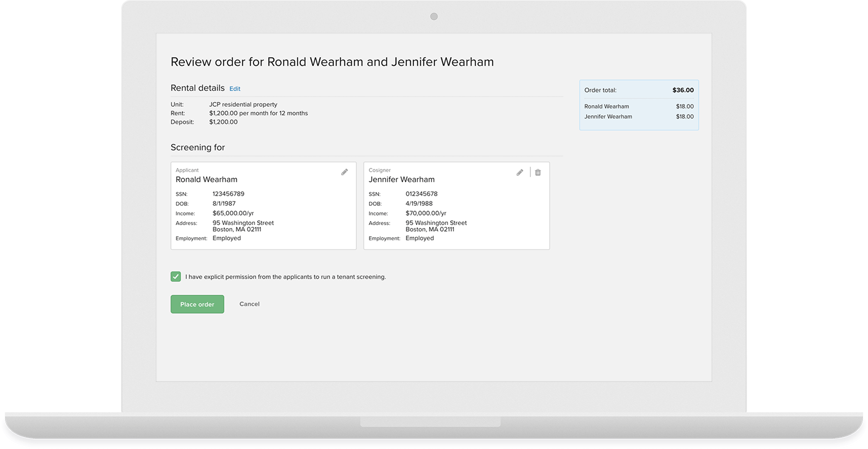Click Ronald Wearham's $18.00 charge
The width and height of the screenshot is (868, 449).
(x=685, y=106)
